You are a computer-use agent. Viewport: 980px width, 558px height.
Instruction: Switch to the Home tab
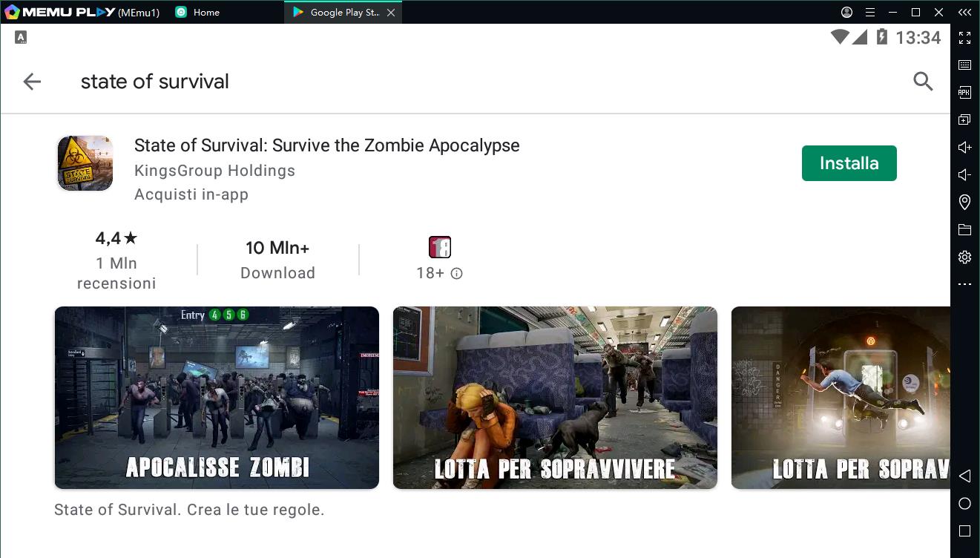click(197, 12)
